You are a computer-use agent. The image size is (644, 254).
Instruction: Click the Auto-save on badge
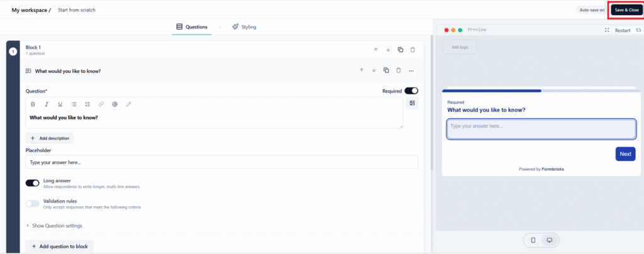pos(592,10)
